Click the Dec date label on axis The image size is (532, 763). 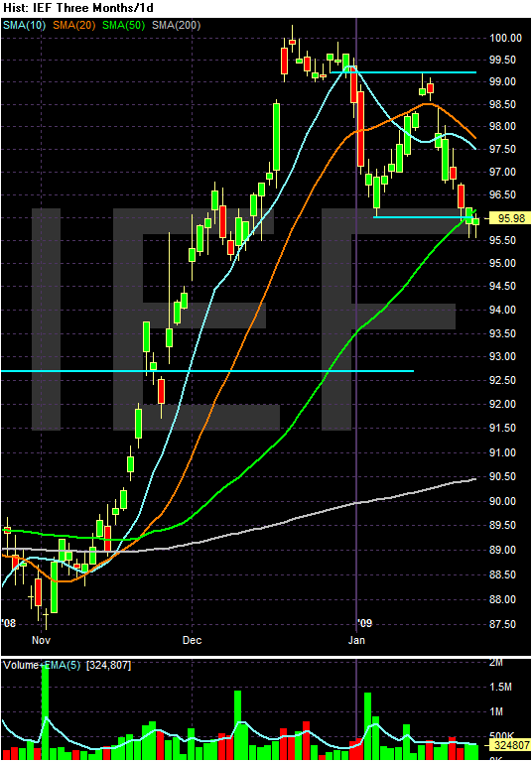[x=192, y=640]
